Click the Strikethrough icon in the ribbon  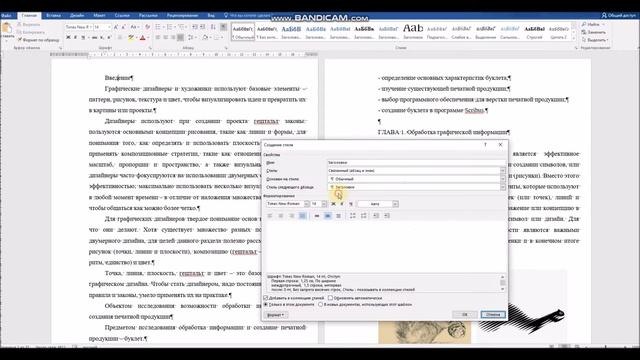coord(94,38)
